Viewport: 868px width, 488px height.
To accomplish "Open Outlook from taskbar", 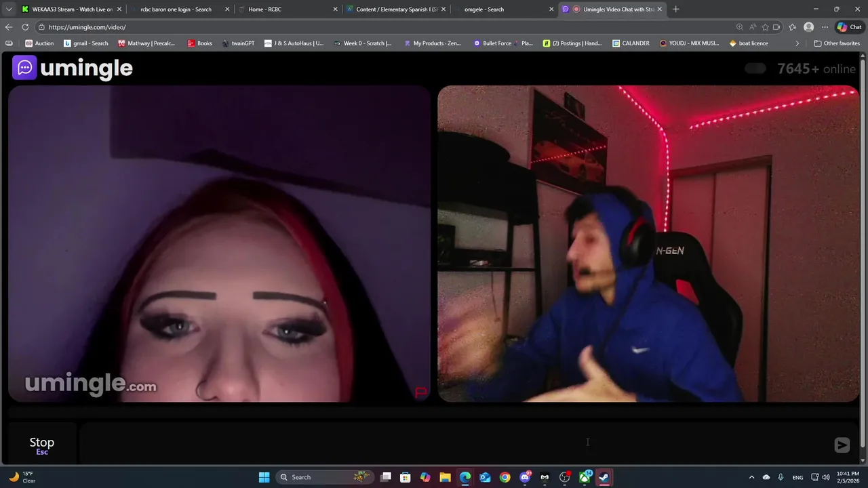I will coord(485,477).
